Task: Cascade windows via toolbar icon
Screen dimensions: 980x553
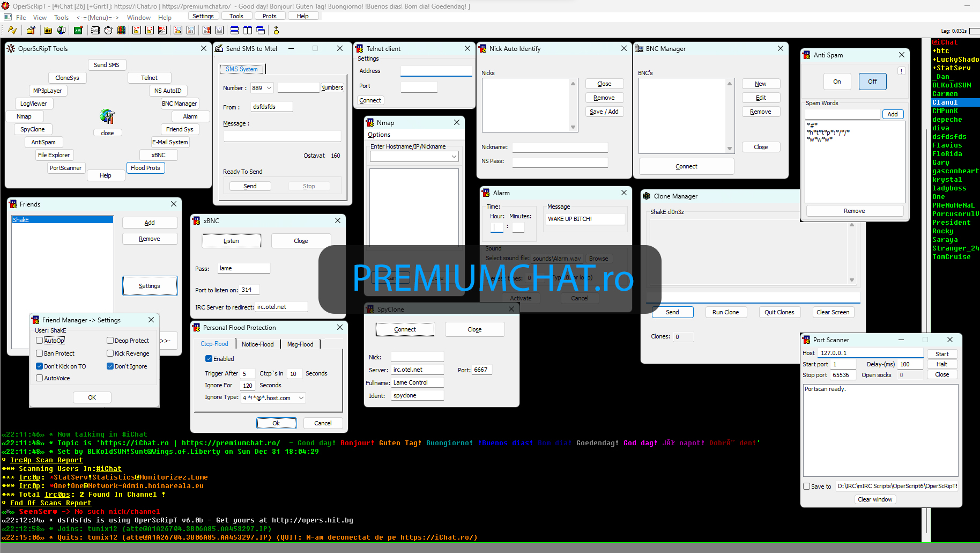Action: [x=261, y=30]
